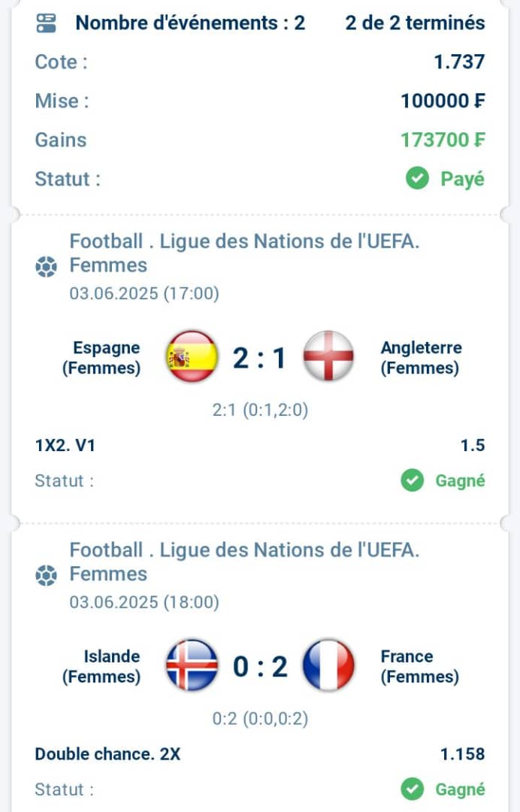Screen dimensions: 520x812
Task: Open France (Femmes) team name
Action: (419, 666)
